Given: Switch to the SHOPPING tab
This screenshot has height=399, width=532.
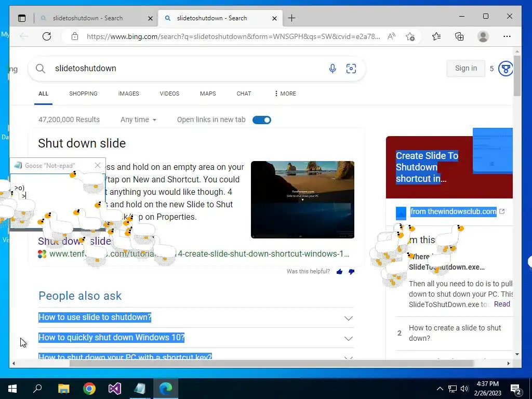Looking at the screenshot, I should coord(83,94).
